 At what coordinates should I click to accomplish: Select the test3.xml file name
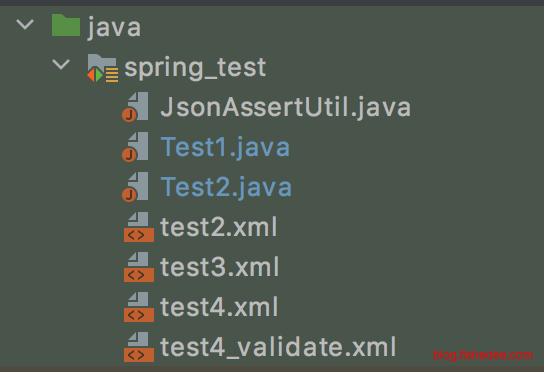(x=219, y=267)
